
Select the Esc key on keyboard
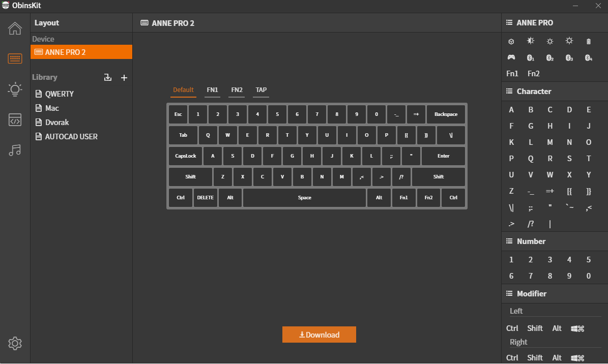pos(178,114)
